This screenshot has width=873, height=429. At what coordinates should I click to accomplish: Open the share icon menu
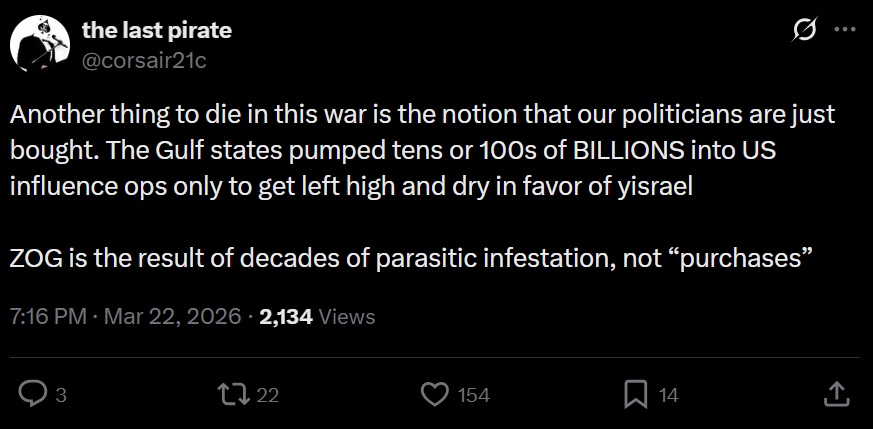(x=836, y=395)
